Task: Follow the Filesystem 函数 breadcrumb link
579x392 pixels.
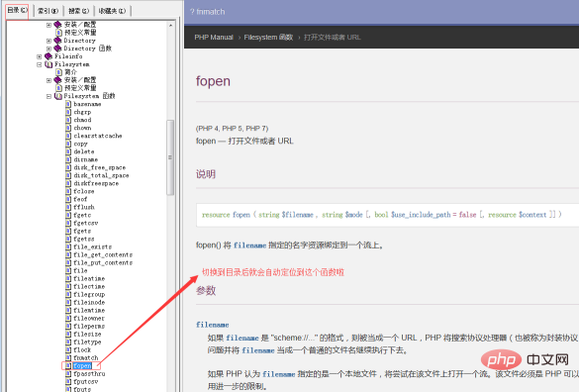Action: (x=268, y=38)
